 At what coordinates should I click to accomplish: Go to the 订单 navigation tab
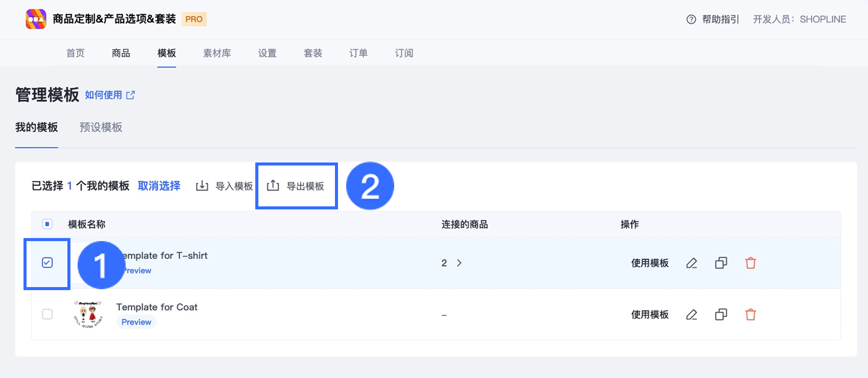358,53
